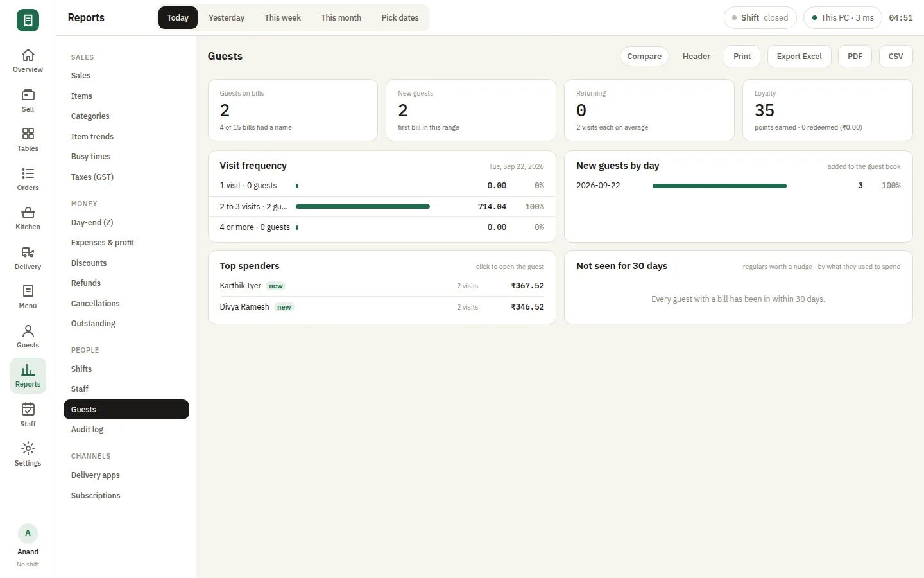The height and width of the screenshot is (578, 924).
Task: Select Guests report in People section
Action: coord(126,410)
